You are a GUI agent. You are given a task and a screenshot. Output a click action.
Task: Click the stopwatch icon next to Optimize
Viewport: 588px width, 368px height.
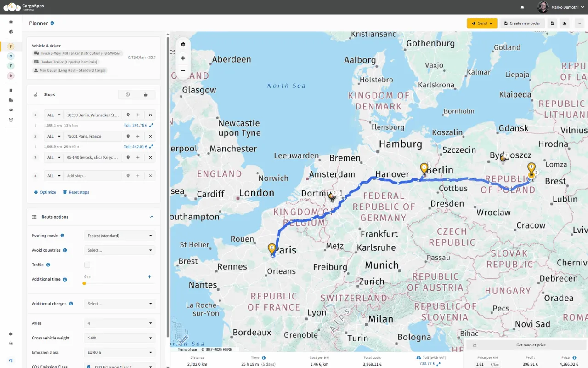[x=36, y=192]
